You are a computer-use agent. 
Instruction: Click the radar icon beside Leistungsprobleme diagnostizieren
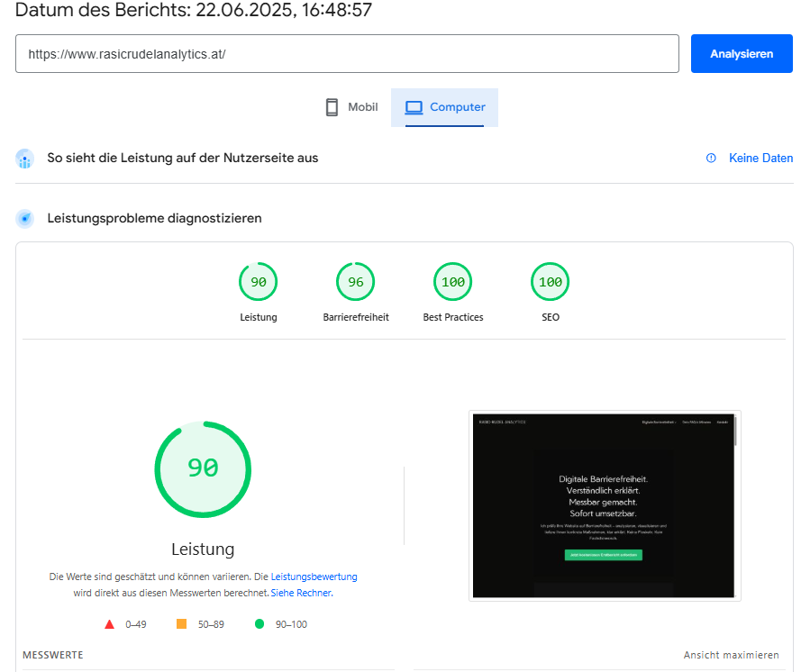point(25,219)
